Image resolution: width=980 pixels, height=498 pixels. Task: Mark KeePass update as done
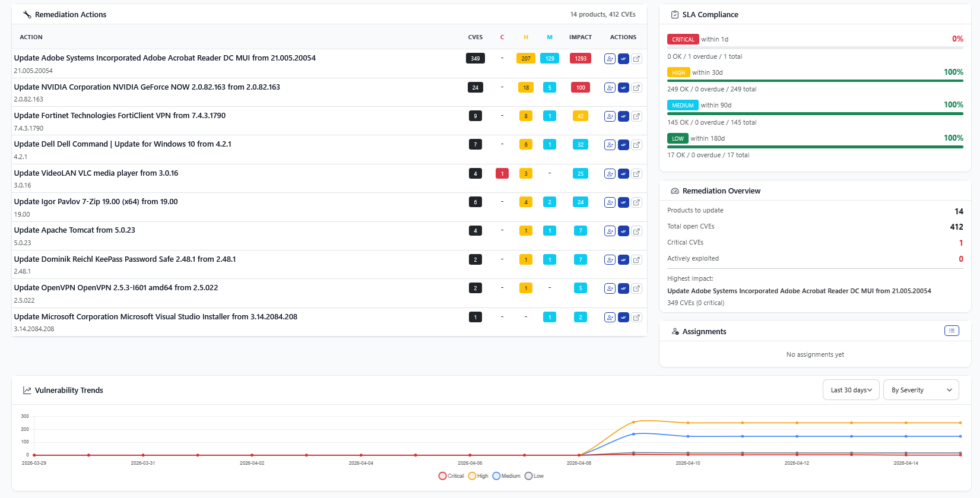point(623,260)
